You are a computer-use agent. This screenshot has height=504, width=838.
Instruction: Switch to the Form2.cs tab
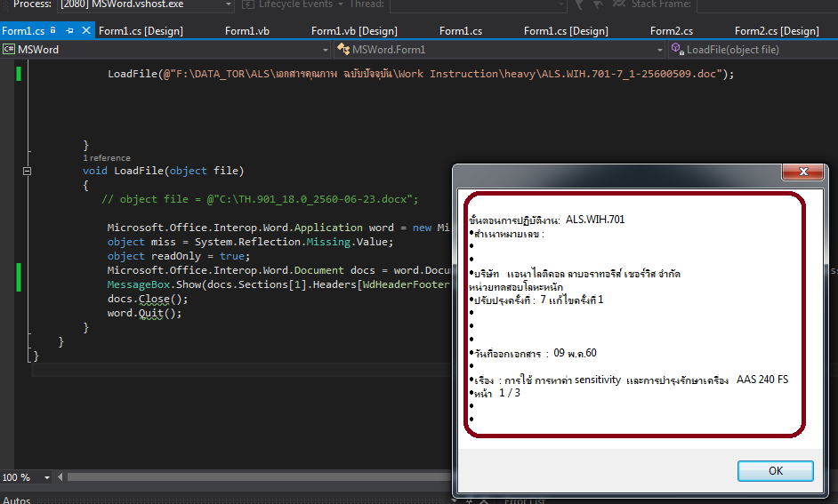pyautogui.click(x=672, y=31)
